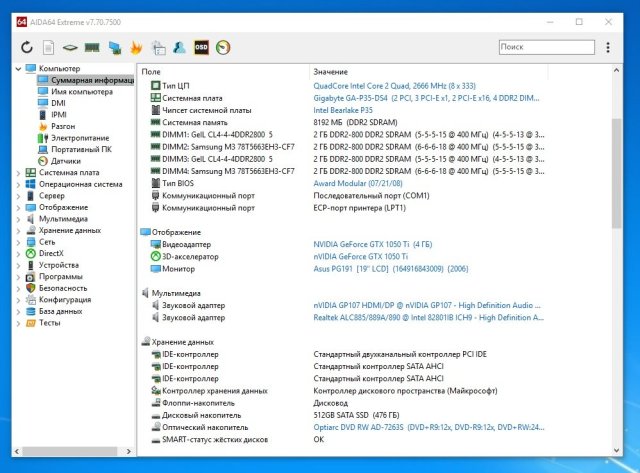Open the Asus PG191 monitor link
The height and width of the screenshot is (473, 640).
(x=391, y=269)
